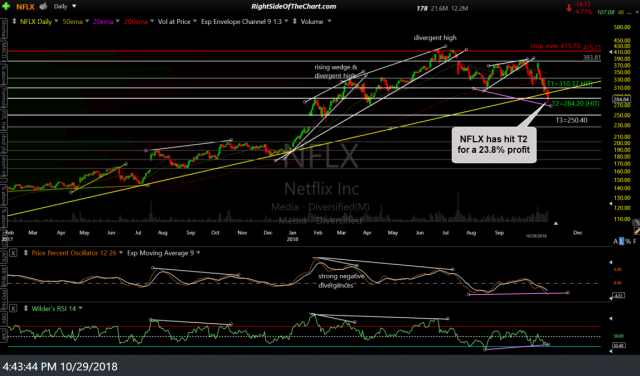
Task: Click the 10/29/2018 date marker on time axis
Action: 536,236
